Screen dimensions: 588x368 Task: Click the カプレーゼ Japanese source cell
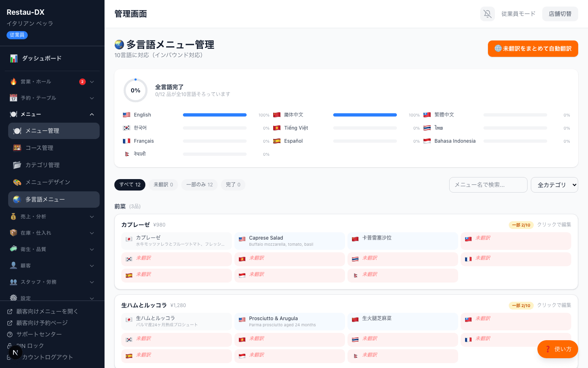(176, 241)
